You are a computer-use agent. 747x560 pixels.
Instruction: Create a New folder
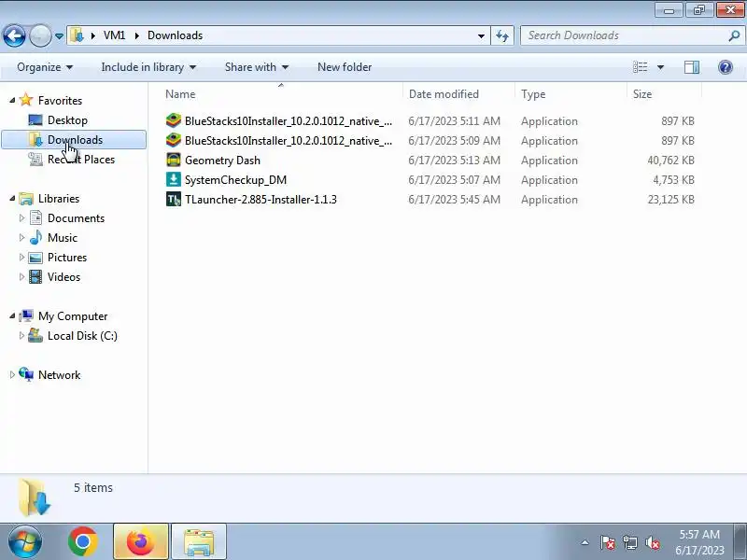345,67
